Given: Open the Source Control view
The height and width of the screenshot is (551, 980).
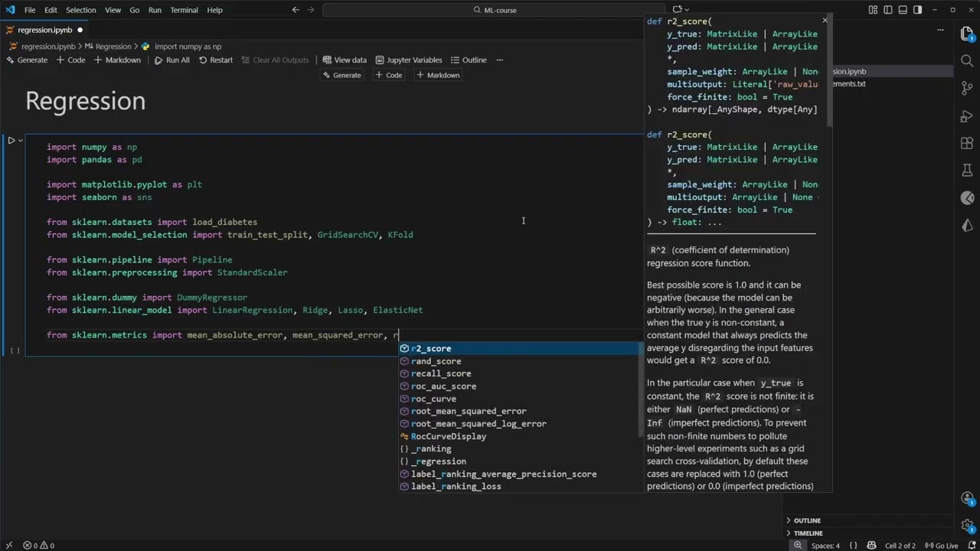Looking at the screenshot, I should pyautogui.click(x=967, y=89).
